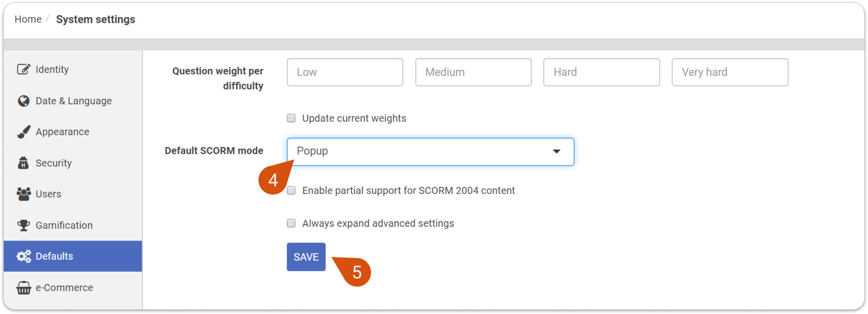Image resolution: width=868 pixels, height=314 pixels.
Task: Click the dropdown arrow beside Popup
Action: pos(556,152)
